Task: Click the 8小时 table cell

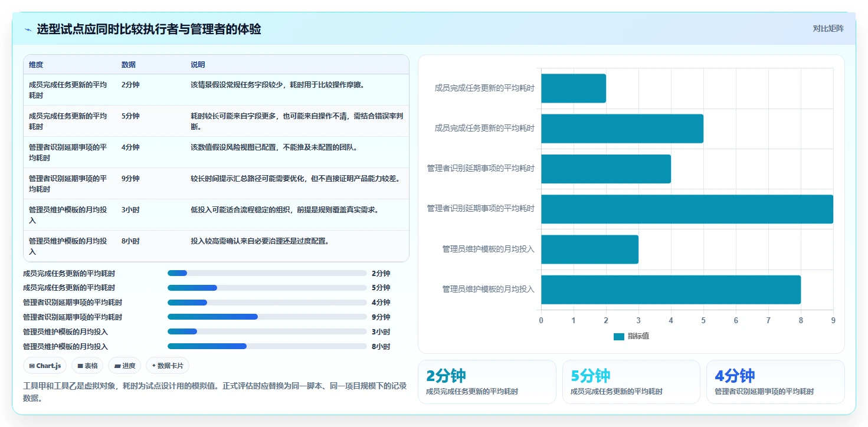Action: pyautogui.click(x=130, y=241)
